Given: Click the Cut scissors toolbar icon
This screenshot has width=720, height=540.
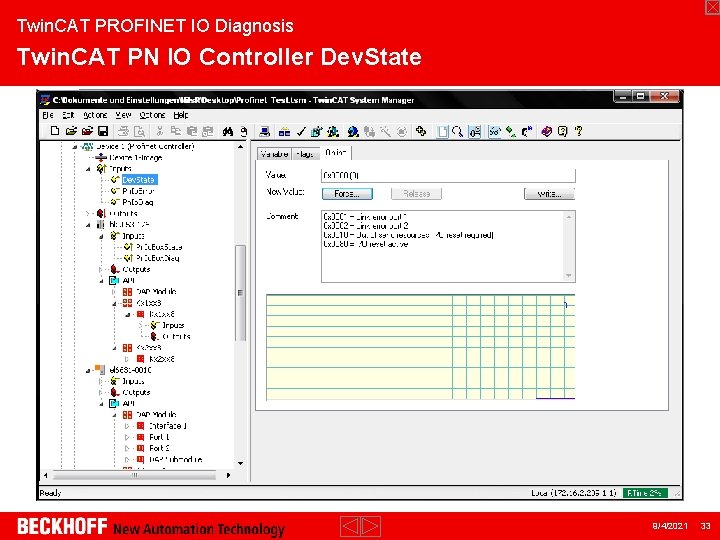Looking at the screenshot, I should tap(159, 131).
